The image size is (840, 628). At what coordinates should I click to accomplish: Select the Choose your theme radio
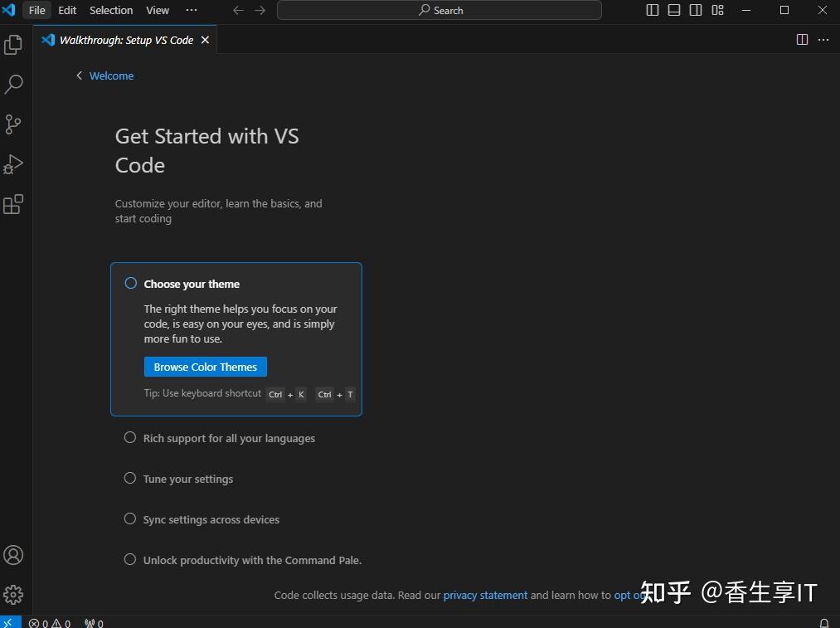click(x=130, y=282)
